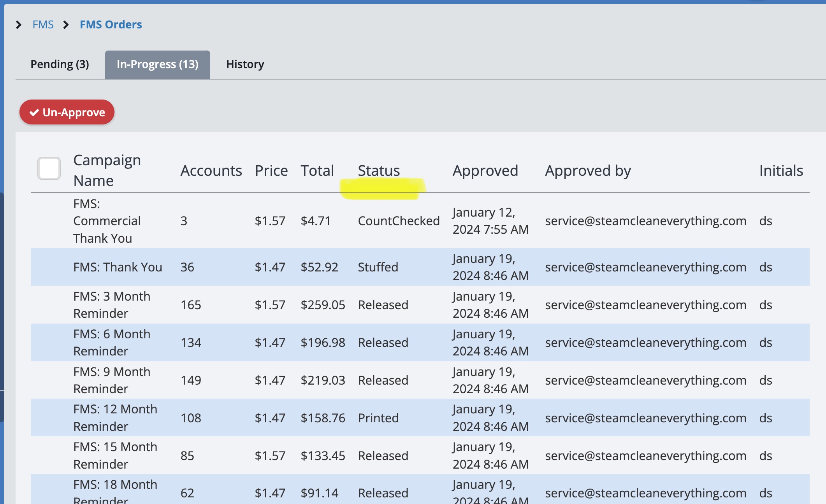Click chevron between FMS and FMS Orders

66,25
